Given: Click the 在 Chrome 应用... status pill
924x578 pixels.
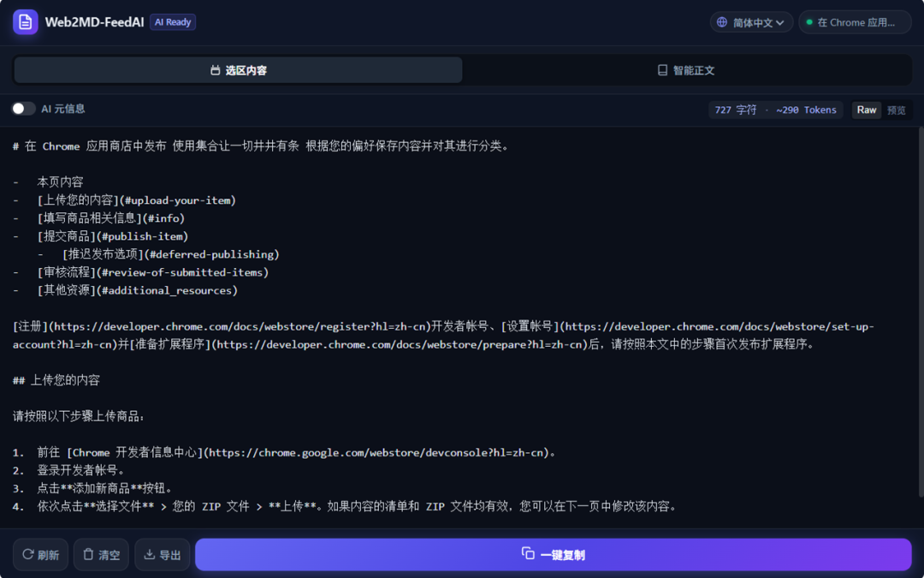Looking at the screenshot, I should click(855, 22).
